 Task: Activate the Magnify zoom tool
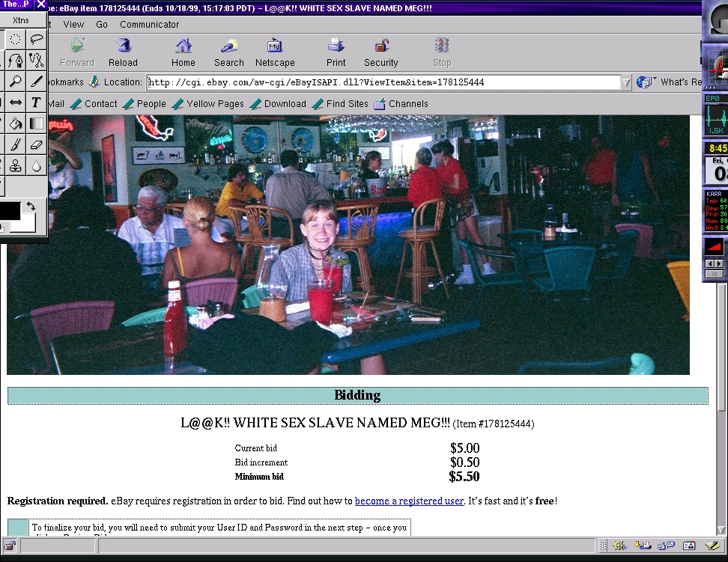click(x=15, y=82)
